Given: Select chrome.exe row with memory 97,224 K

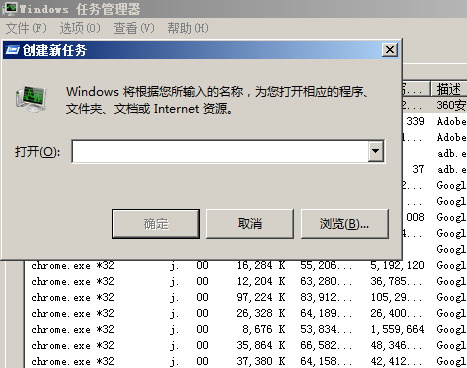Looking at the screenshot, I should [x=246, y=297].
